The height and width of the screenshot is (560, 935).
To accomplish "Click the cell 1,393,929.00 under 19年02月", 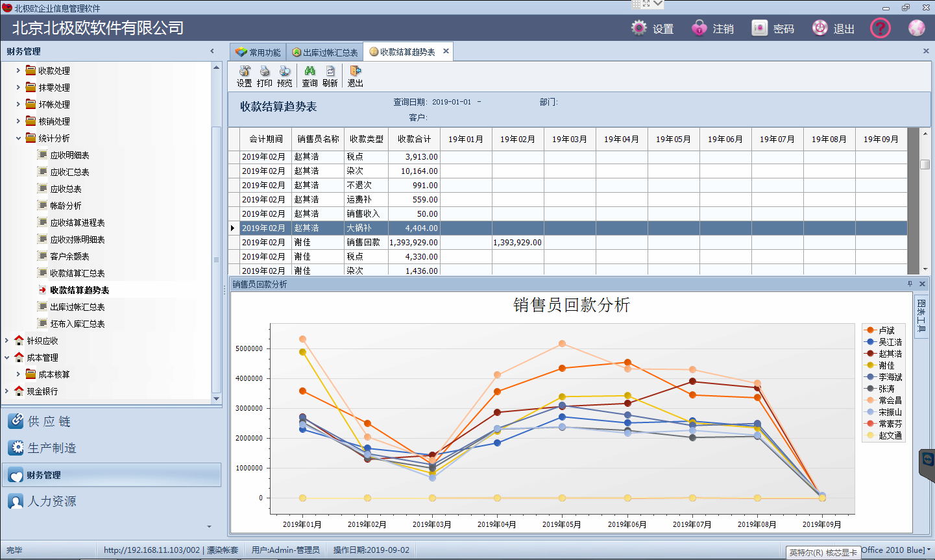I will coord(518,242).
